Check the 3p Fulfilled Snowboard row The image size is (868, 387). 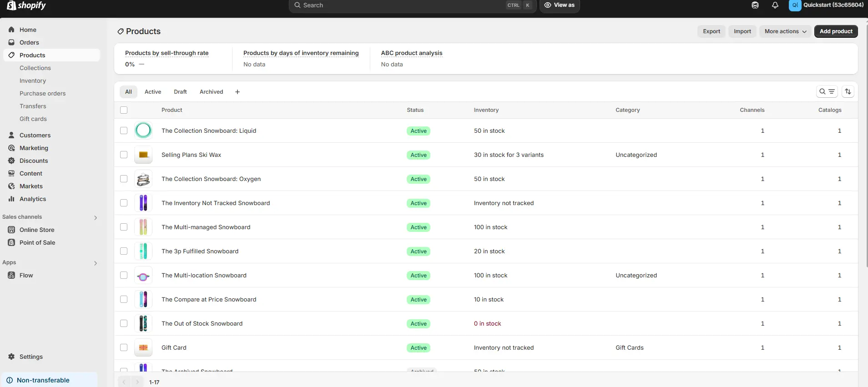(124, 251)
